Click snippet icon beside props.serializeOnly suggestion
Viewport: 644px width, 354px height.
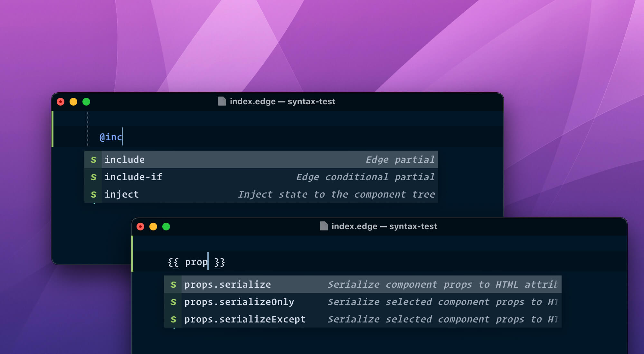pos(173,302)
